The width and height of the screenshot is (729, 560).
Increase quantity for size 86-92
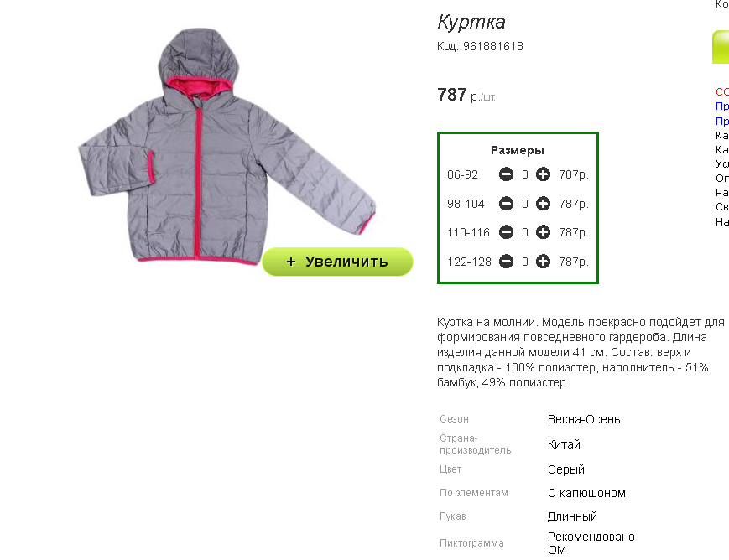[x=543, y=174]
